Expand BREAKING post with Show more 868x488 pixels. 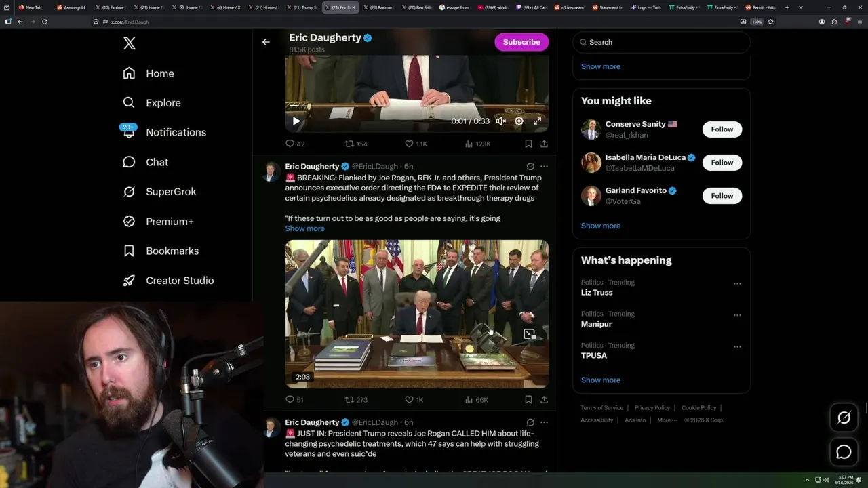tap(304, 228)
